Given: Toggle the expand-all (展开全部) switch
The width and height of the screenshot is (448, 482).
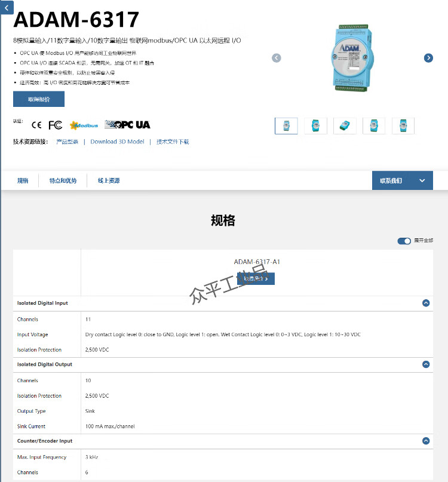Looking at the screenshot, I should tap(404, 241).
